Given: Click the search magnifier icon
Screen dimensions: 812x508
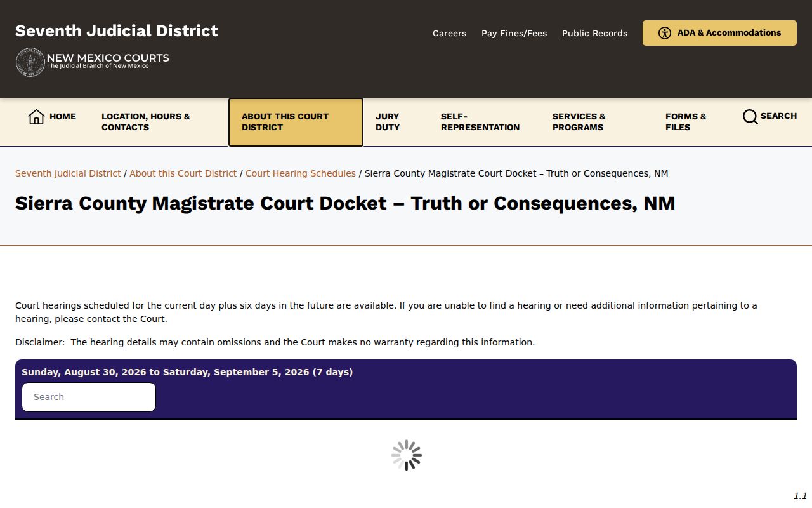Looking at the screenshot, I should point(750,117).
